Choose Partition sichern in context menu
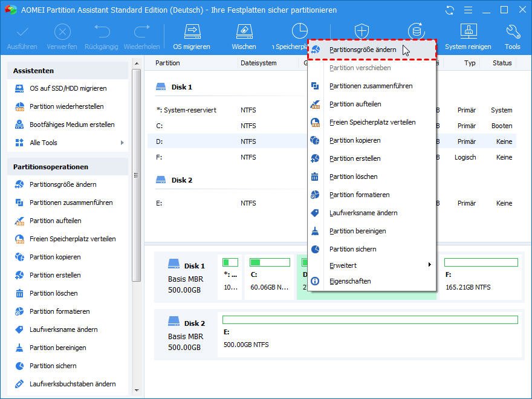532x399 pixels. click(372, 249)
